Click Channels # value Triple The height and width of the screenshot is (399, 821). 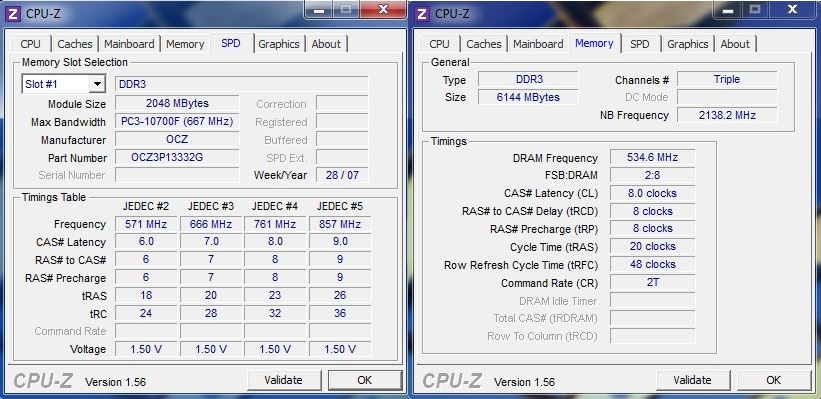[x=727, y=79]
